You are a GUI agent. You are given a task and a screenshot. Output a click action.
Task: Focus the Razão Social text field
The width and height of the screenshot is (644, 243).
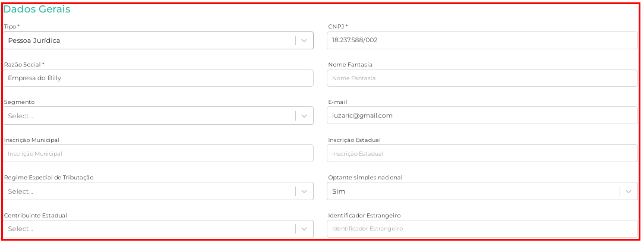coord(159,78)
